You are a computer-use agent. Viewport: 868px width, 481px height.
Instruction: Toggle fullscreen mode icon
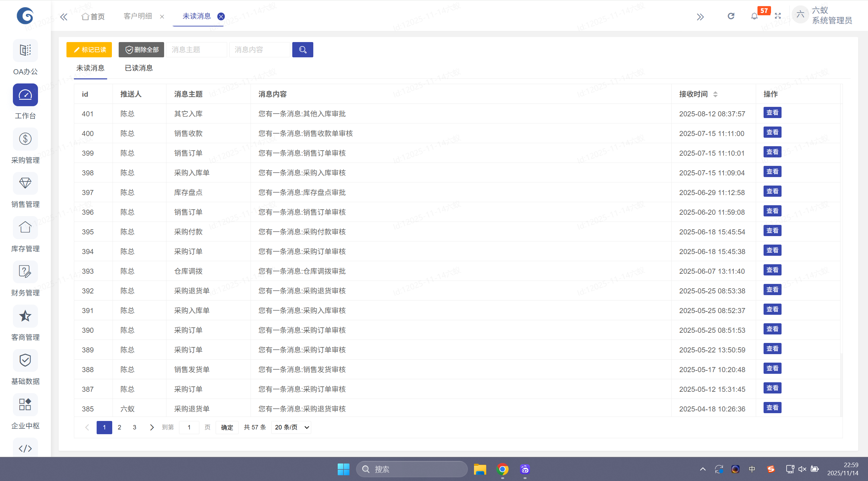pos(778,16)
